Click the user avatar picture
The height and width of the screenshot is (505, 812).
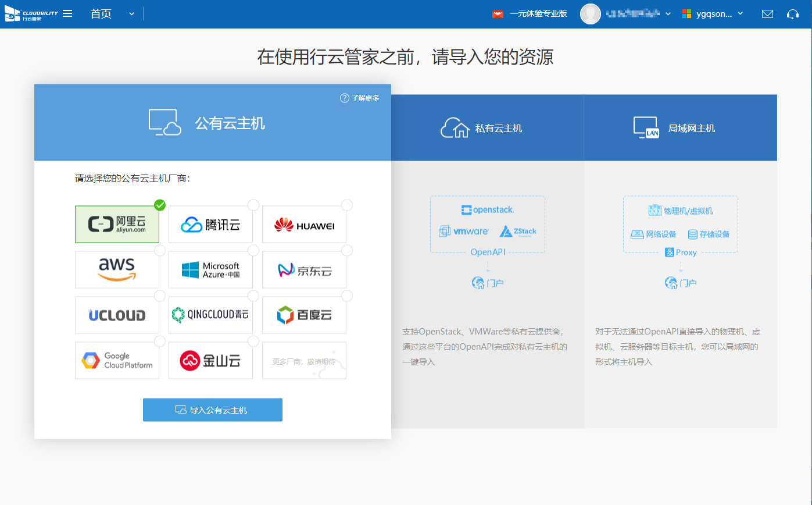pyautogui.click(x=590, y=14)
